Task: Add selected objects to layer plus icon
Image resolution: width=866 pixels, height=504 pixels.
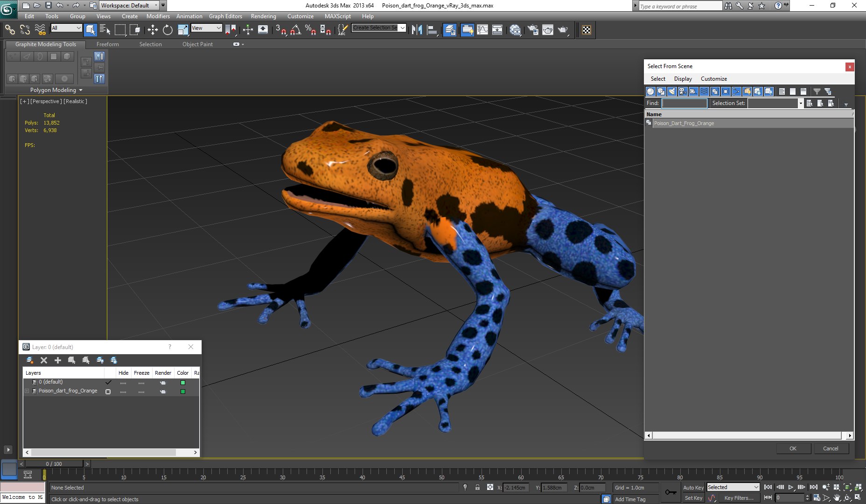Action: (58, 360)
